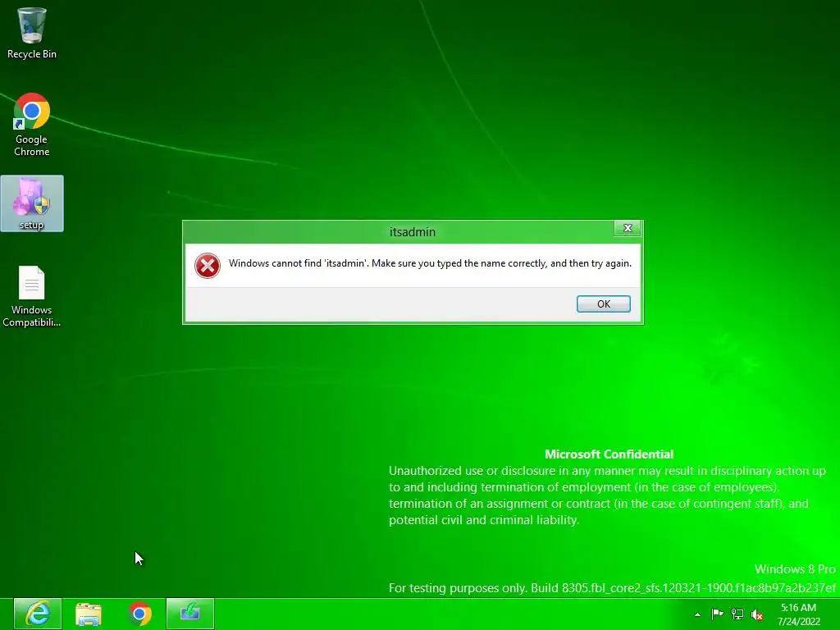Switch to the running installer taskbar item

[x=190, y=614]
